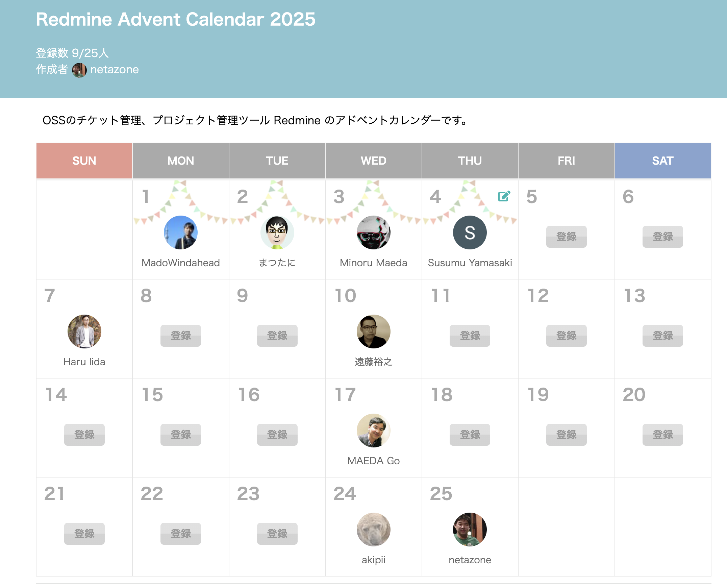Click the 登録 button for day 19
Viewport: 727px width, 588px height.
pyautogui.click(x=566, y=434)
